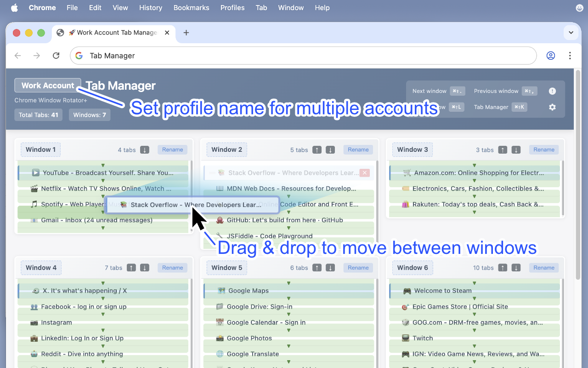
Task: Move Window 5 up with its arrow
Action: (317, 268)
